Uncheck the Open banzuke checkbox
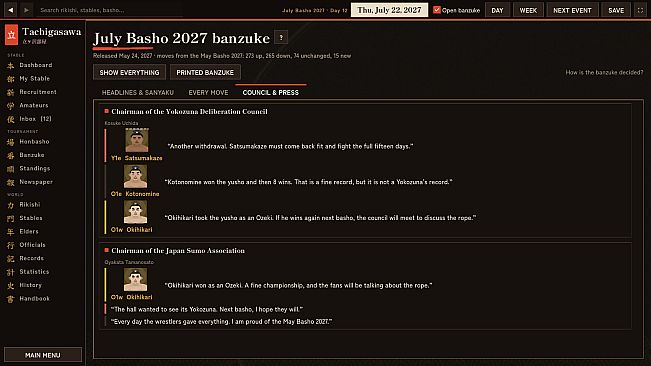Image resolution: width=651 pixels, height=366 pixels. 436,10
